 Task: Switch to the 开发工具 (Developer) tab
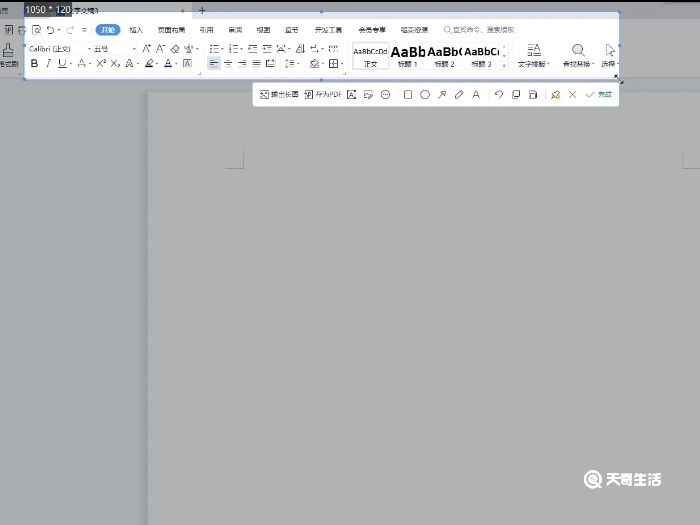(x=328, y=30)
